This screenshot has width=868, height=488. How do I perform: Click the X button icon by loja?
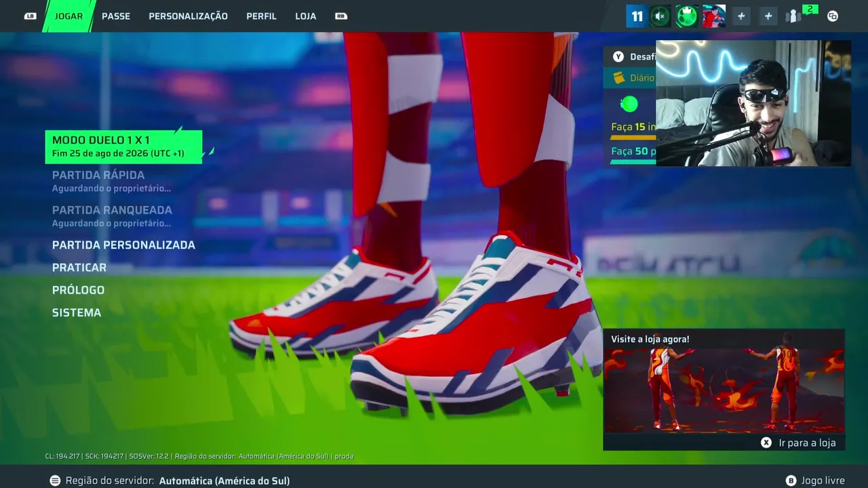[766, 443]
